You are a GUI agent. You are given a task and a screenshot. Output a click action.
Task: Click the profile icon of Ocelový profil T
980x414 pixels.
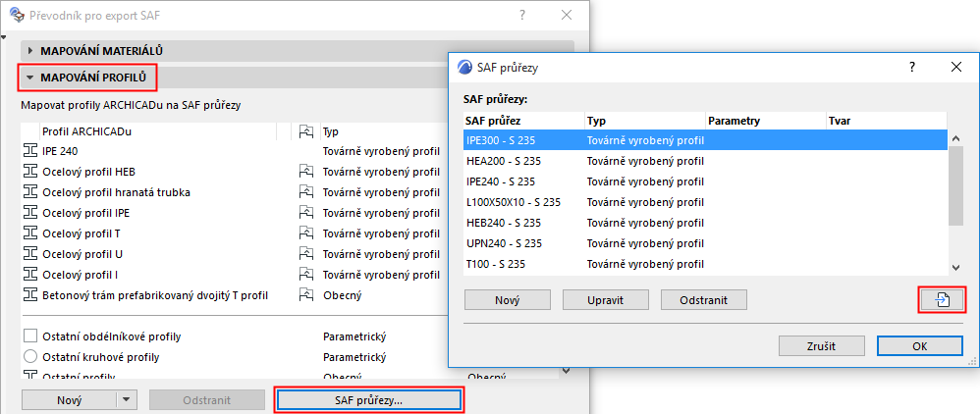click(x=30, y=233)
